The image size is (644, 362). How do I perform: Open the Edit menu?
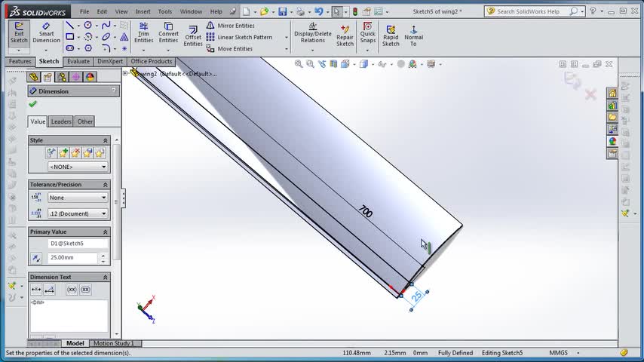[102, 11]
